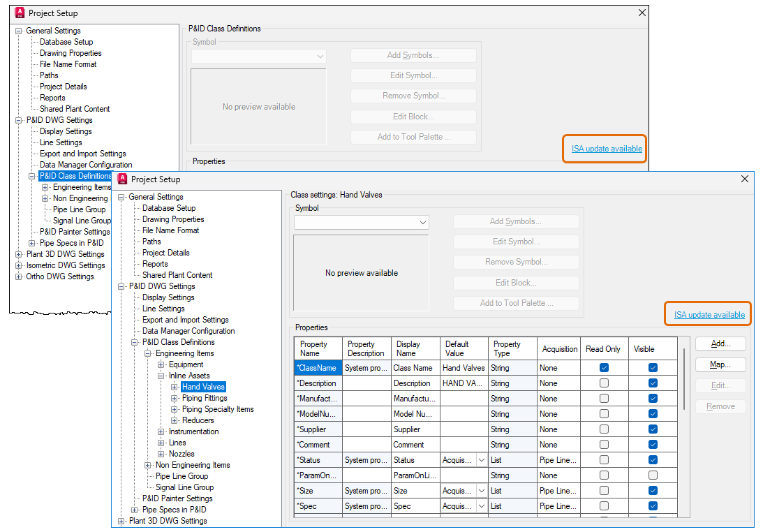The height and width of the screenshot is (532, 763).
Task: Open Default Value dropdown for Spec row
Action: click(481, 506)
